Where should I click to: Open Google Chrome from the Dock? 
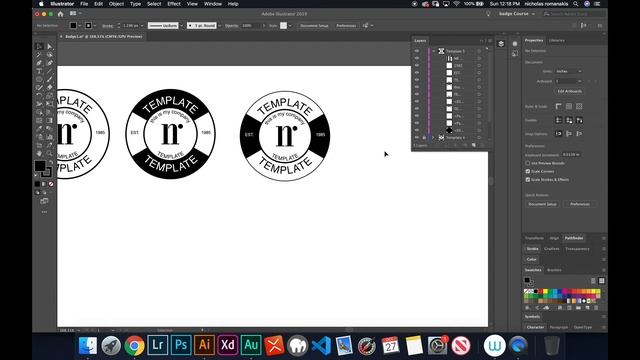pyautogui.click(x=134, y=345)
